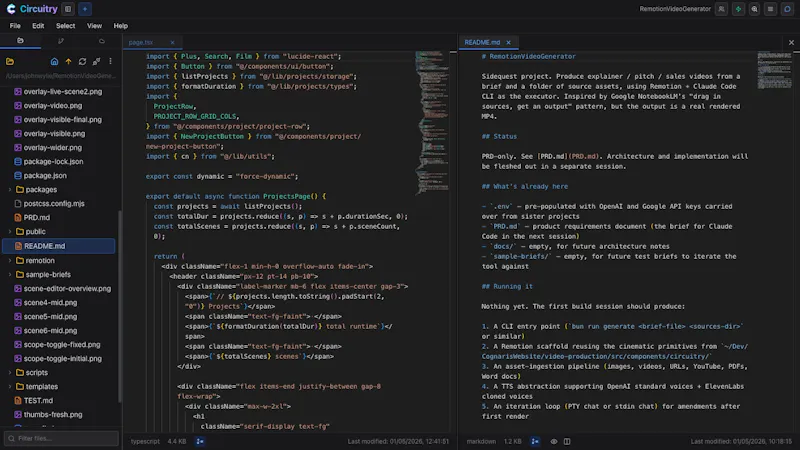Click the Circuitry logo icon
The width and height of the screenshot is (800, 450).
[11, 9]
